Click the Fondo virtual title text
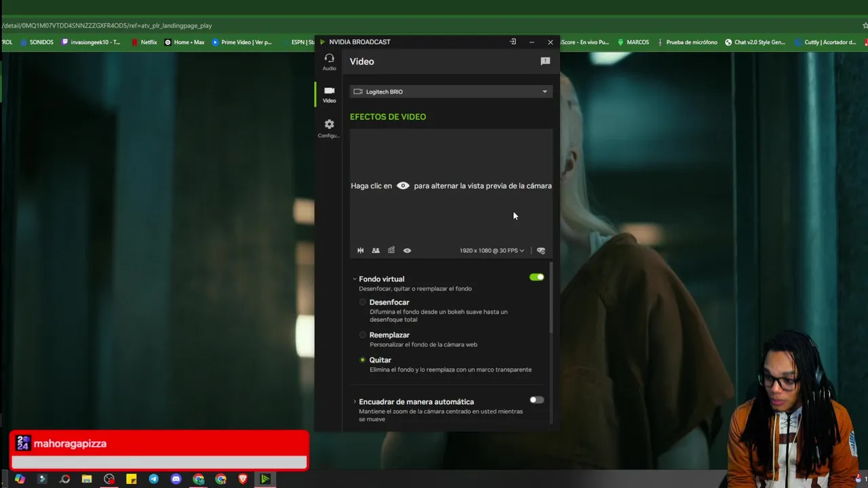Screen dimensions: 868x488 tap(381, 279)
